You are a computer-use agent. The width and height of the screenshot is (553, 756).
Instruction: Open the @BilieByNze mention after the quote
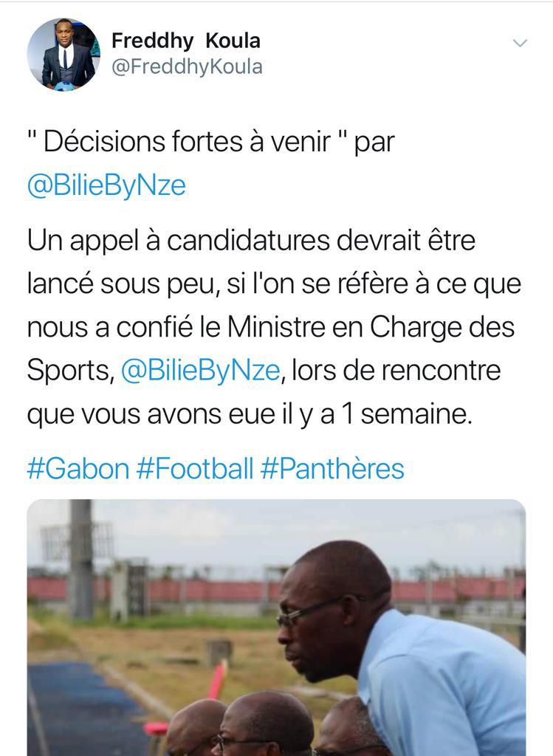[x=106, y=185]
